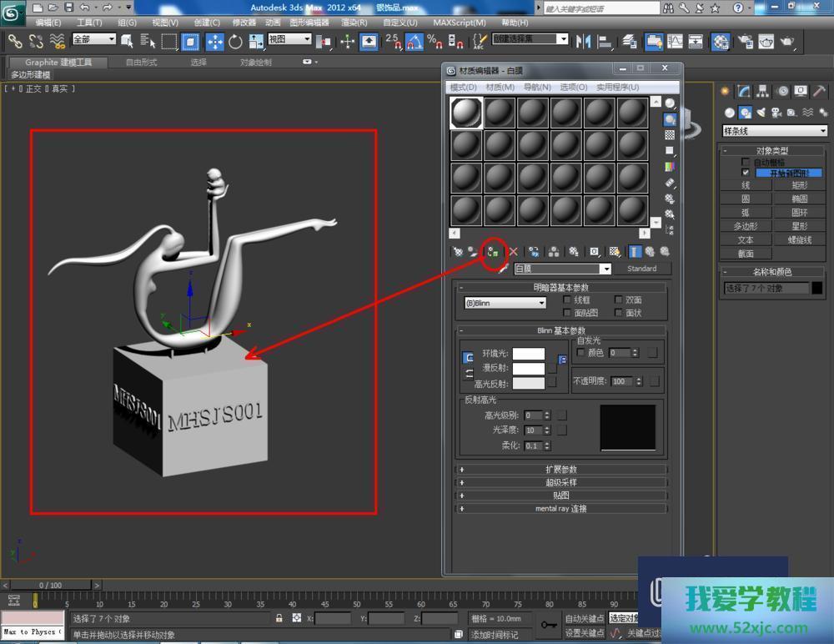This screenshot has width=834, height=644.
Task: Open the 渲染(R) menu in main menu bar
Action: point(352,23)
